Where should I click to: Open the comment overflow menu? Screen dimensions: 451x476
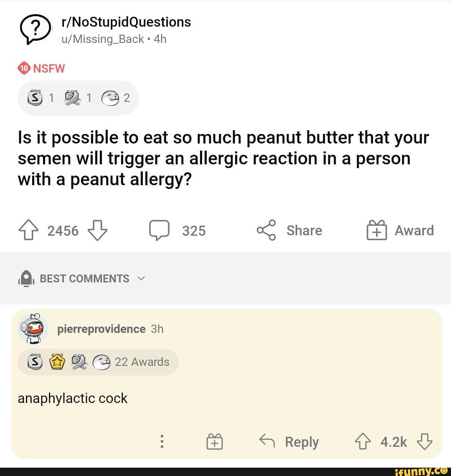pyautogui.click(x=162, y=441)
